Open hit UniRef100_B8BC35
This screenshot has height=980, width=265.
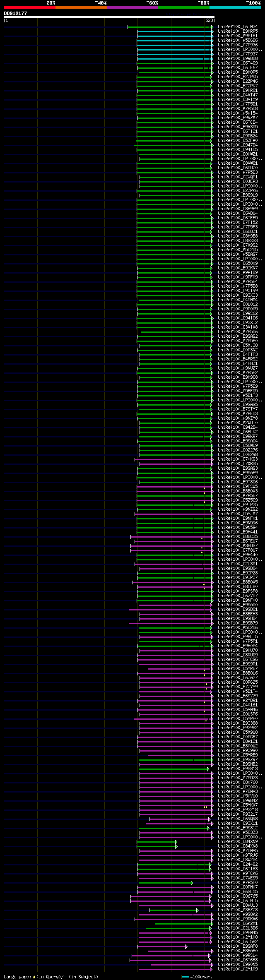point(238,537)
